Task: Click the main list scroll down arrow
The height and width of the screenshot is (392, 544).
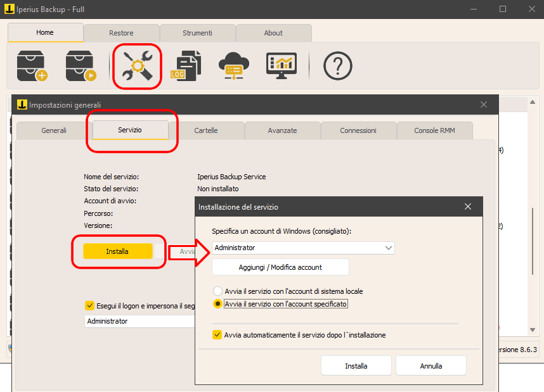Action: tap(533, 330)
